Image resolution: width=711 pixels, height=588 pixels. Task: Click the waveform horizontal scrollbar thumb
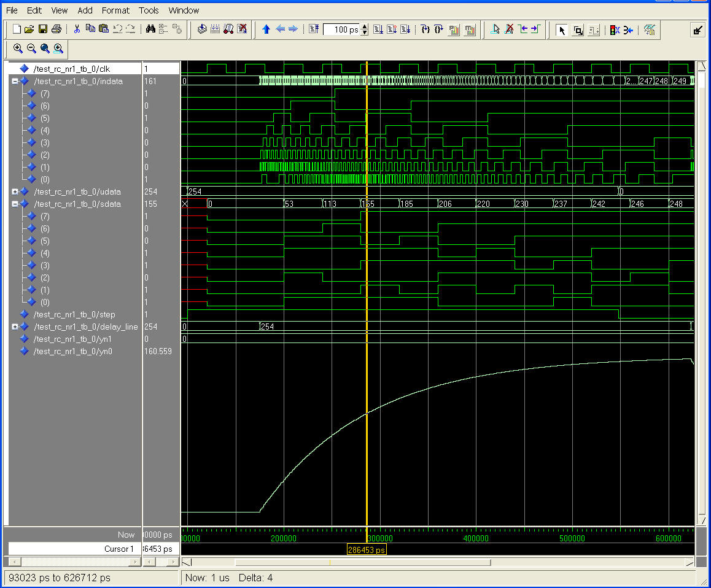pos(363,563)
